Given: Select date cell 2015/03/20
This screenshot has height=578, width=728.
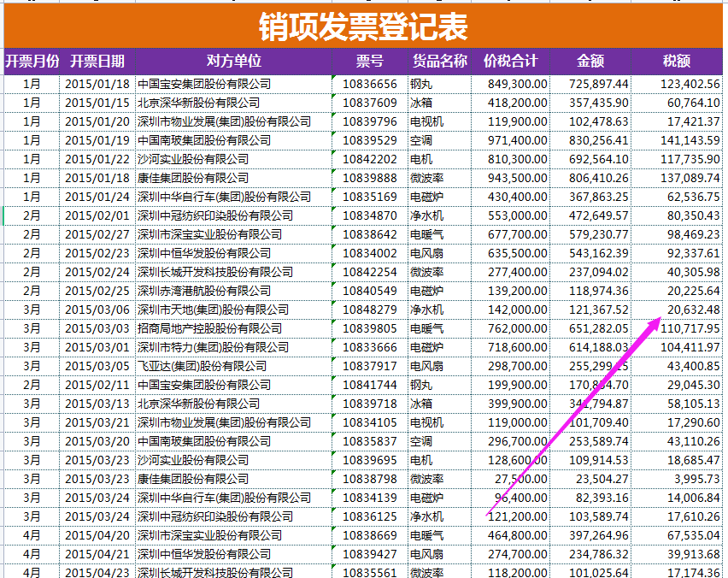Looking at the screenshot, I should click(x=97, y=441).
